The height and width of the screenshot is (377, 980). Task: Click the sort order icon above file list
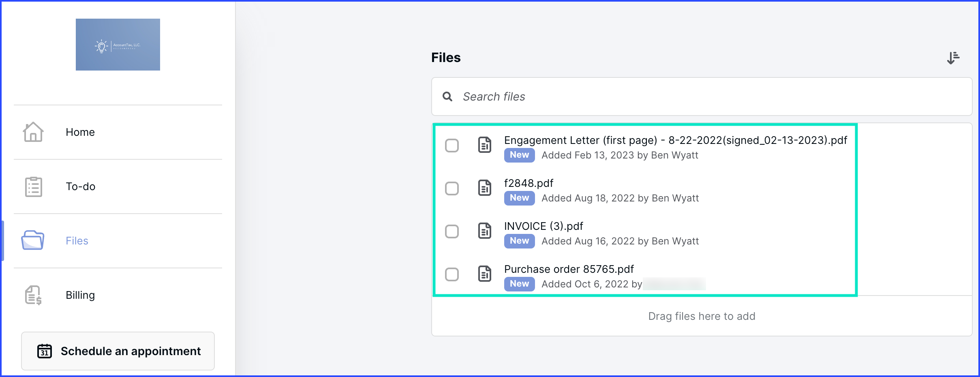tap(953, 58)
